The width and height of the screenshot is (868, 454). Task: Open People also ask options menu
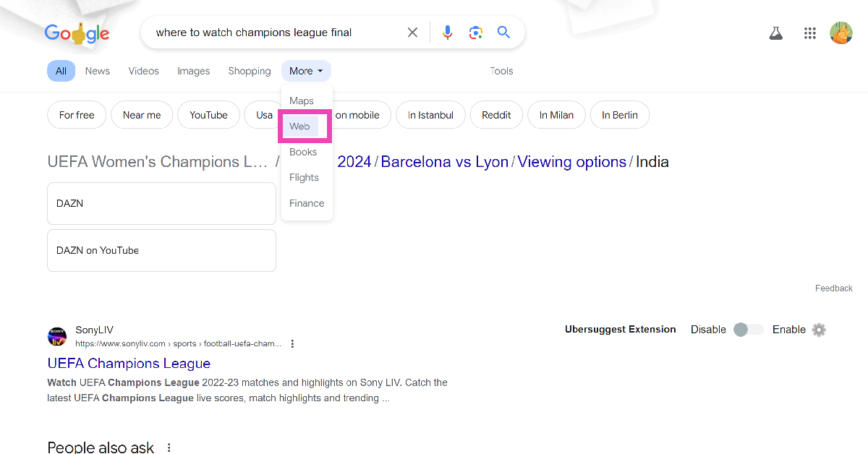[x=169, y=447]
